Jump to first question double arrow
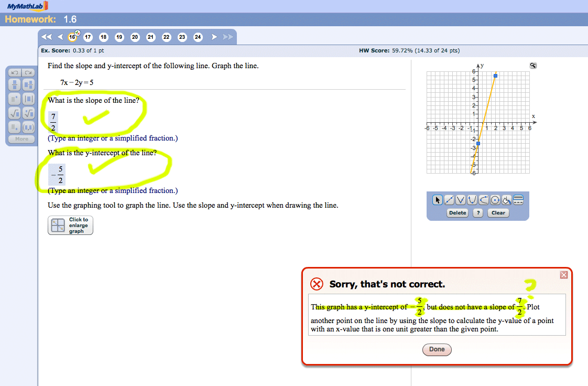Screen dimensions: 588x386 (x=47, y=37)
